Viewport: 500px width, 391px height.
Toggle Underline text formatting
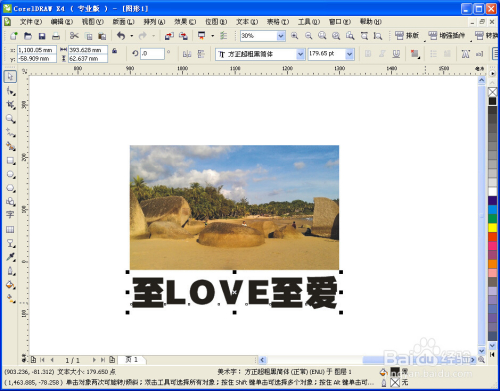396,54
